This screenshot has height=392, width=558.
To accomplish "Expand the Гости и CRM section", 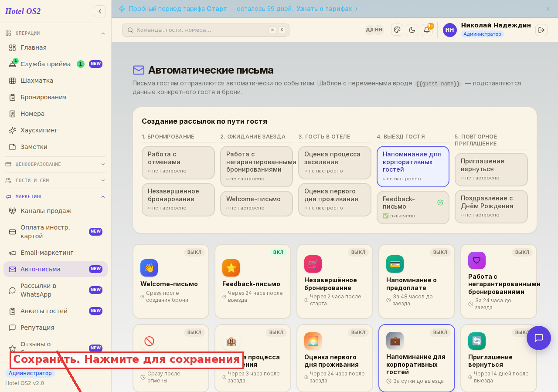I will coord(56,180).
